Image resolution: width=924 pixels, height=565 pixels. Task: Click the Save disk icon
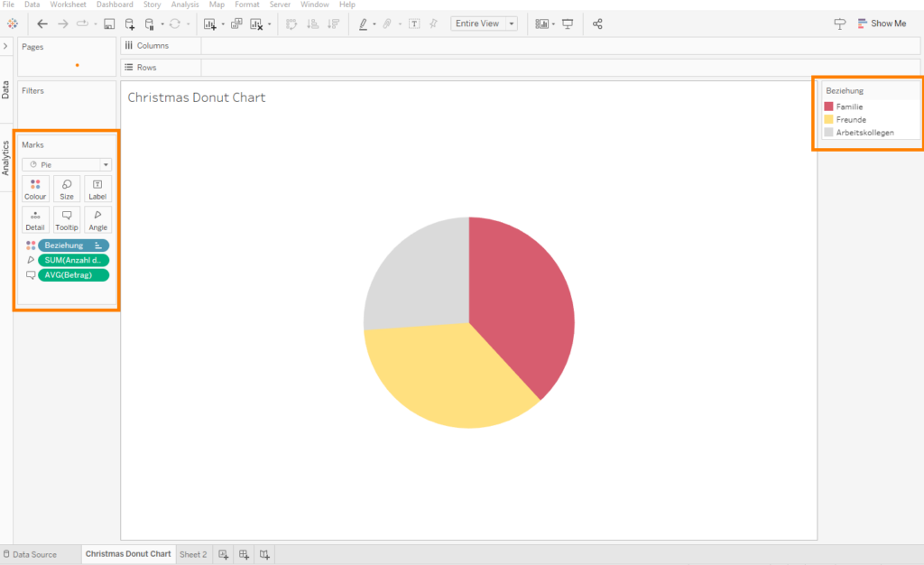[109, 23]
